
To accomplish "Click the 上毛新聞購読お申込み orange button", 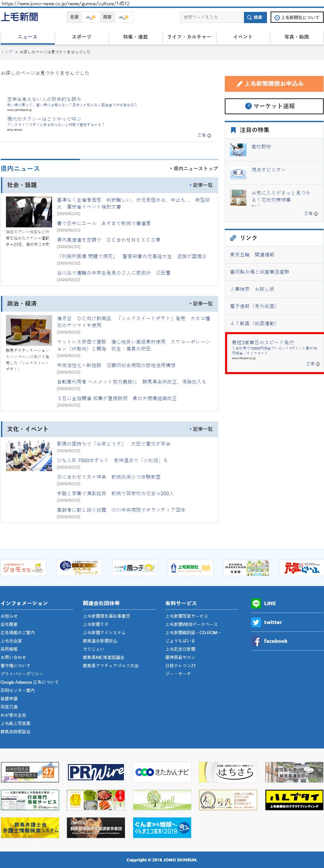I will click(274, 84).
